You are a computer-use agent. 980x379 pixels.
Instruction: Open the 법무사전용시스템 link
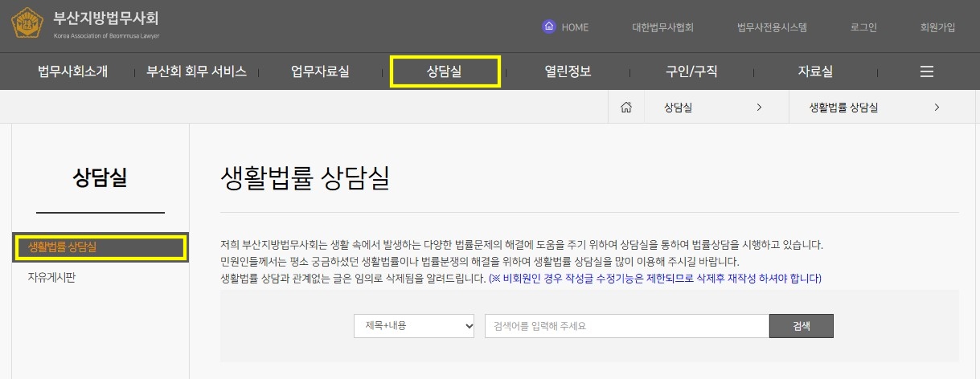[772, 27]
